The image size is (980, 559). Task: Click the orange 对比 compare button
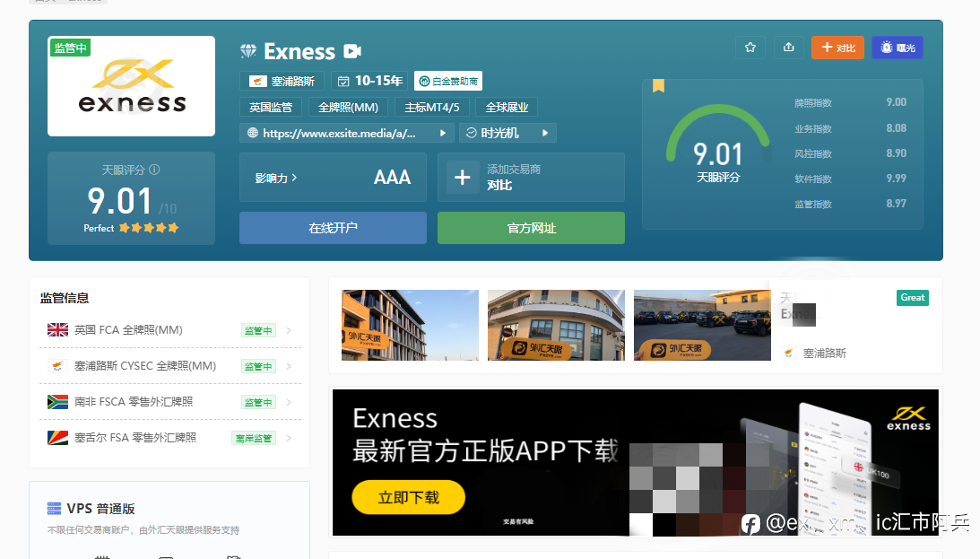(837, 48)
